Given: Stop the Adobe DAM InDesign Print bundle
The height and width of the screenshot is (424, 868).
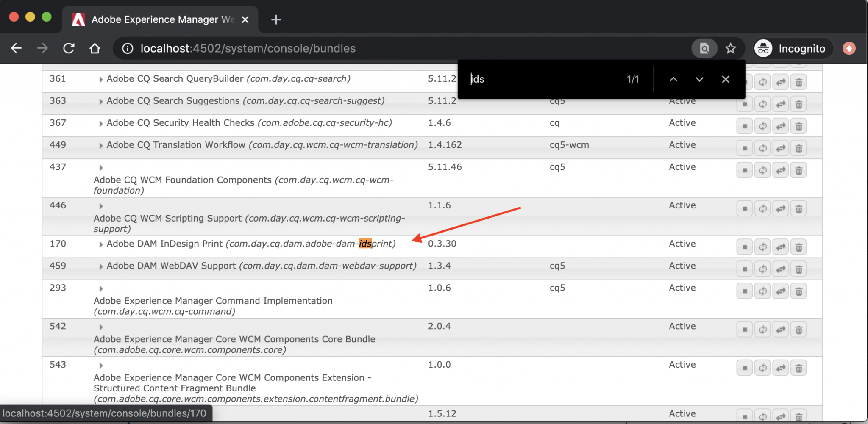Looking at the screenshot, I should 745,247.
